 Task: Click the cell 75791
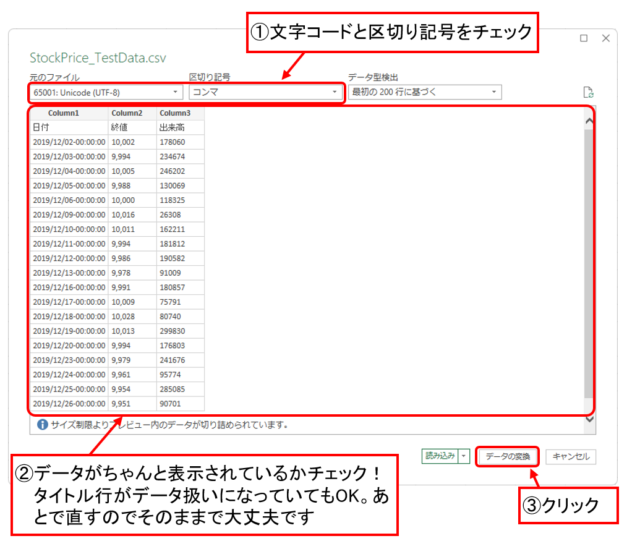point(180,302)
